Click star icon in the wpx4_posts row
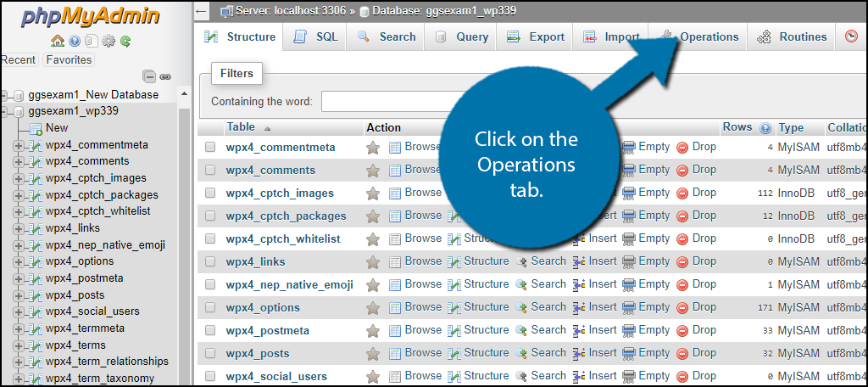The image size is (868, 387). [x=373, y=353]
